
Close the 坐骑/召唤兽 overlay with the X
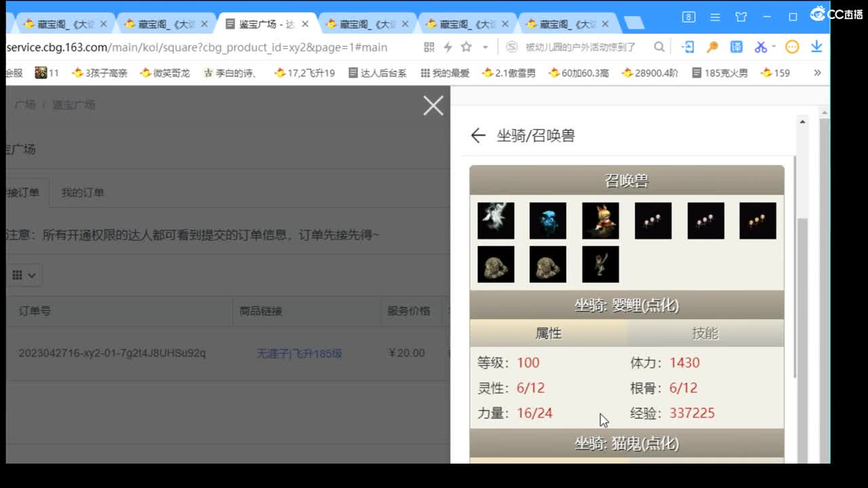[x=433, y=106]
